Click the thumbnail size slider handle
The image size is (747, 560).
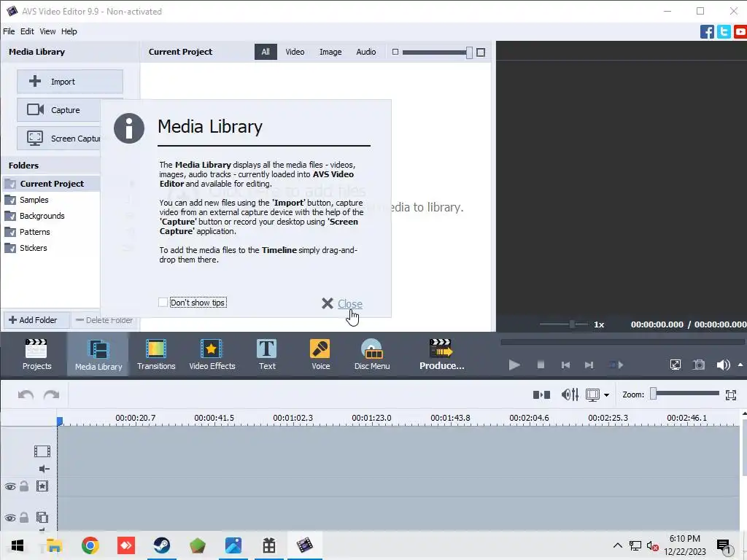tap(469, 52)
